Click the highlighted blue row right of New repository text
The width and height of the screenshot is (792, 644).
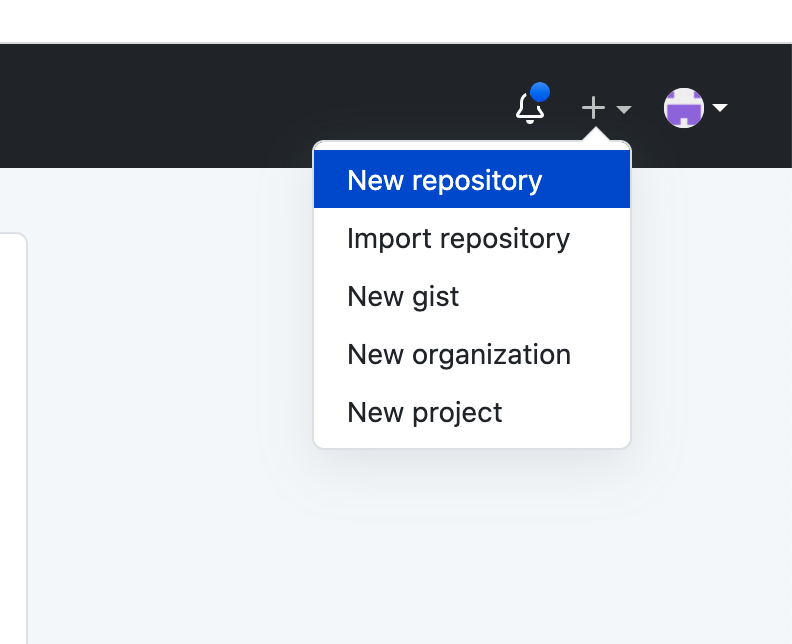point(590,180)
